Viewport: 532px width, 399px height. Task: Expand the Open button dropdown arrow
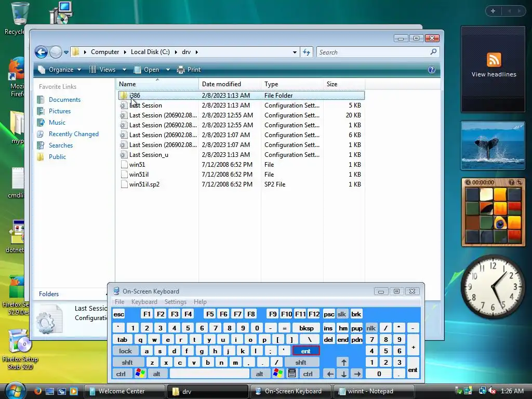pyautogui.click(x=168, y=70)
